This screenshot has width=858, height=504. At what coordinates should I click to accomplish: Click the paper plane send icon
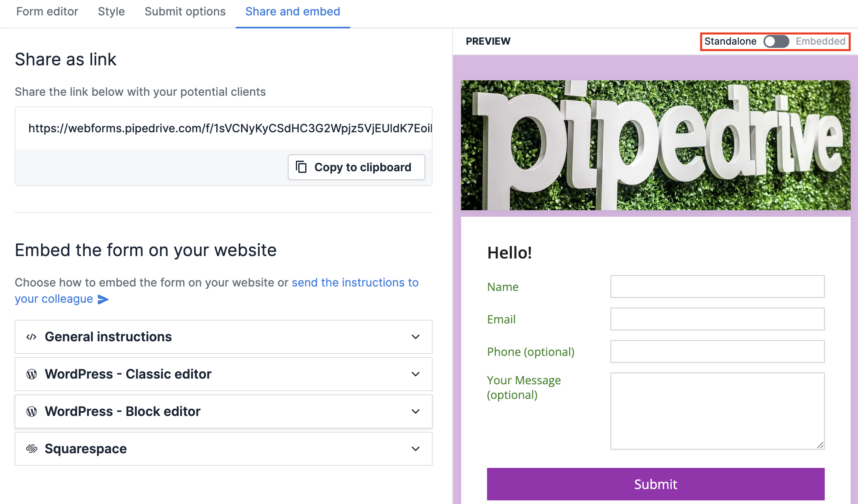[x=103, y=299]
